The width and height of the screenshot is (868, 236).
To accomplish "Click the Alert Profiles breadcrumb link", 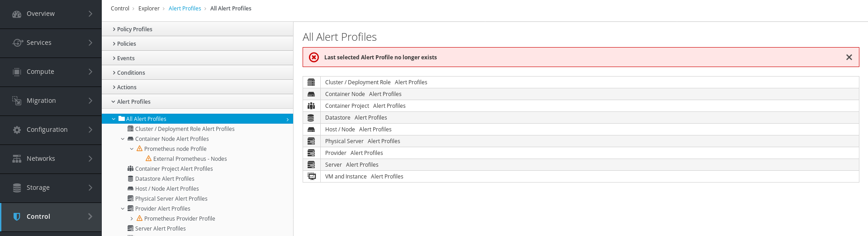I will point(185,8).
